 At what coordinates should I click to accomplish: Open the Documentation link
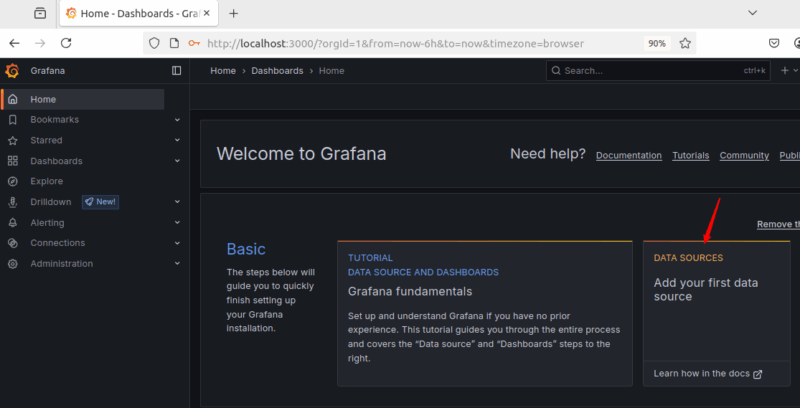pos(628,155)
